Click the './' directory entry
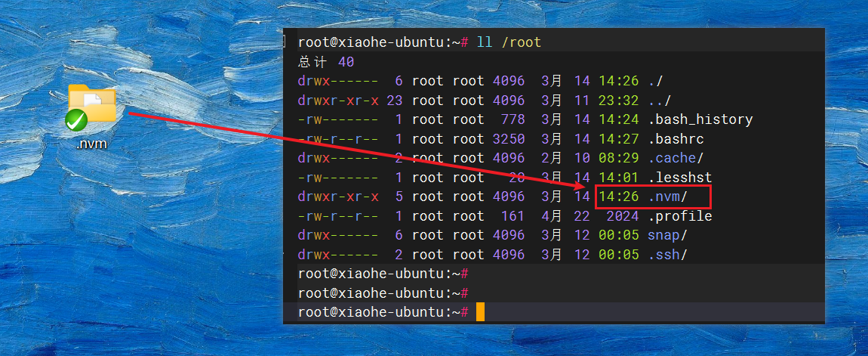 (655, 81)
